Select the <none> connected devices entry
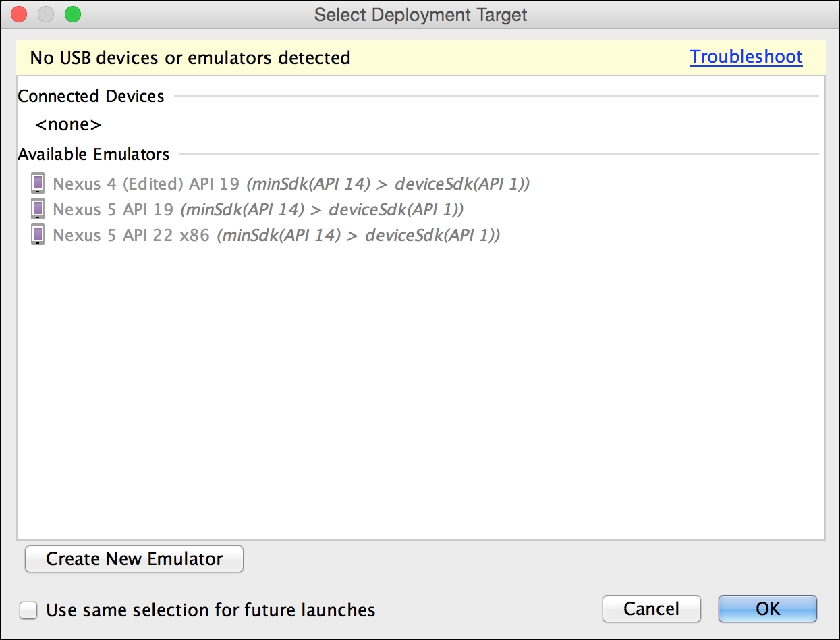 [x=68, y=125]
